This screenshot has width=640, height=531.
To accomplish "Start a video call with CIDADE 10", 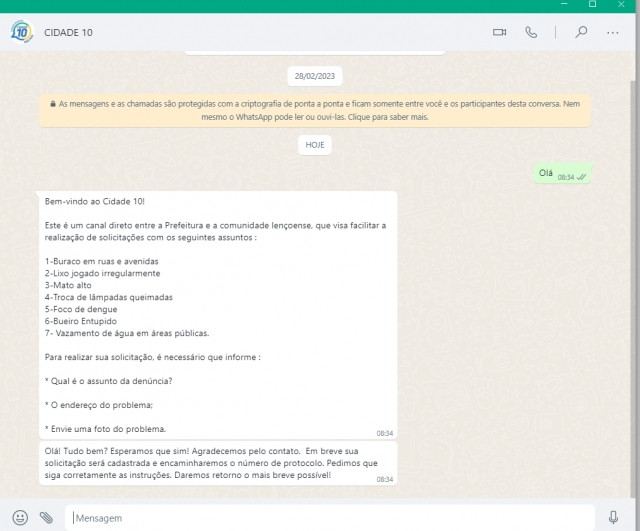I will tap(499, 32).
